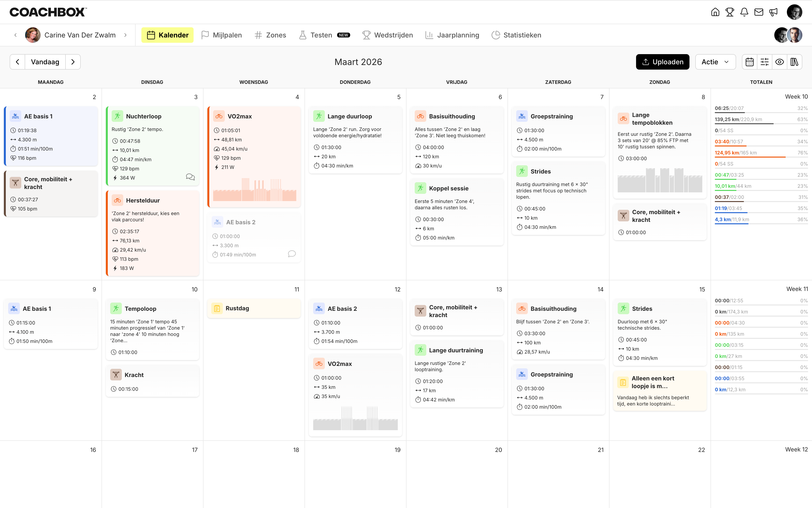
Task: Click the Uploaden button
Action: pyautogui.click(x=662, y=62)
